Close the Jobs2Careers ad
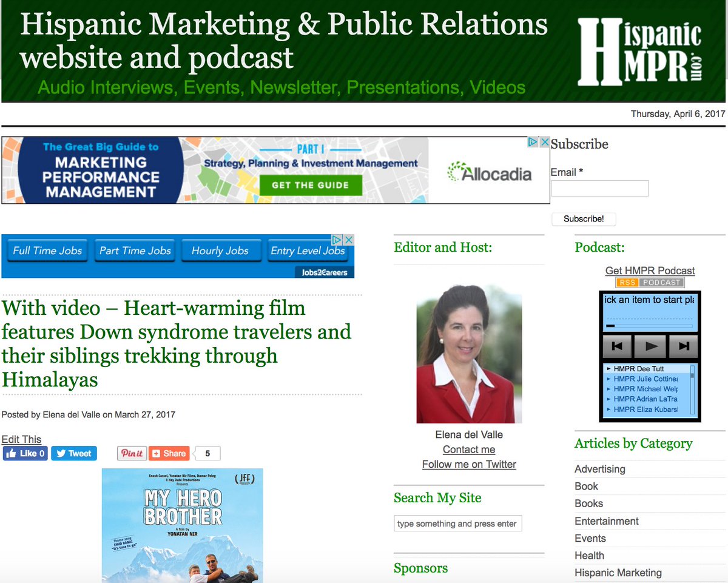The height and width of the screenshot is (583, 728). click(349, 240)
